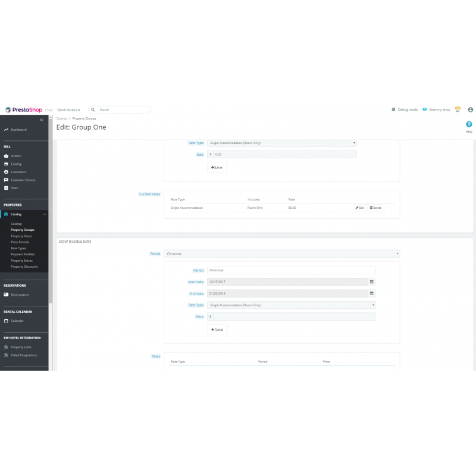
Task: Open the Quick Access dropdown
Action: click(68, 110)
